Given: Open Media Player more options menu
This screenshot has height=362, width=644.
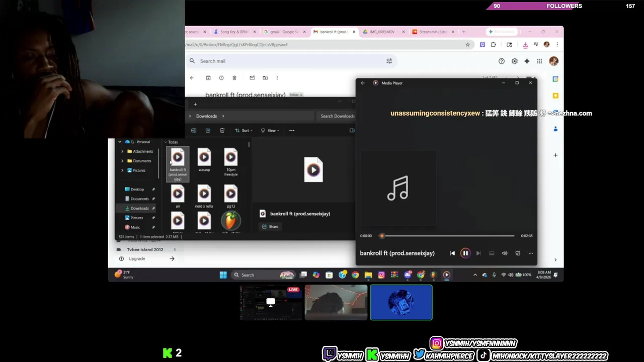Looking at the screenshot, I should tap(531, 253).
